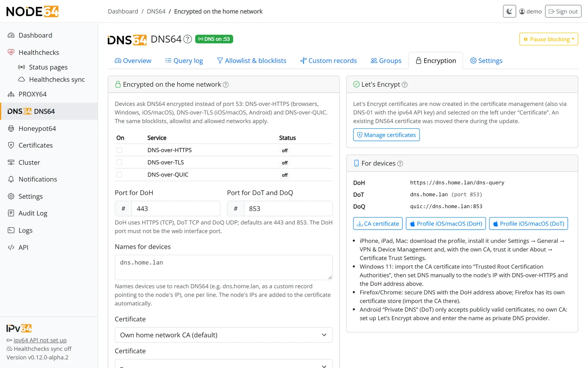Image resolution: width=588 pixels, height=368 pixels.
Task: Click help icon next to DNS64 title
Action: [x=187, y=39]
